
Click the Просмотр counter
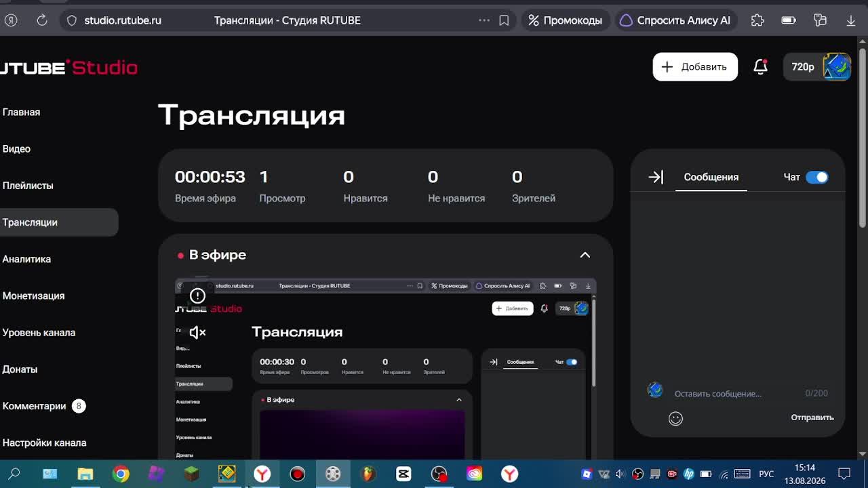[282, 186]
